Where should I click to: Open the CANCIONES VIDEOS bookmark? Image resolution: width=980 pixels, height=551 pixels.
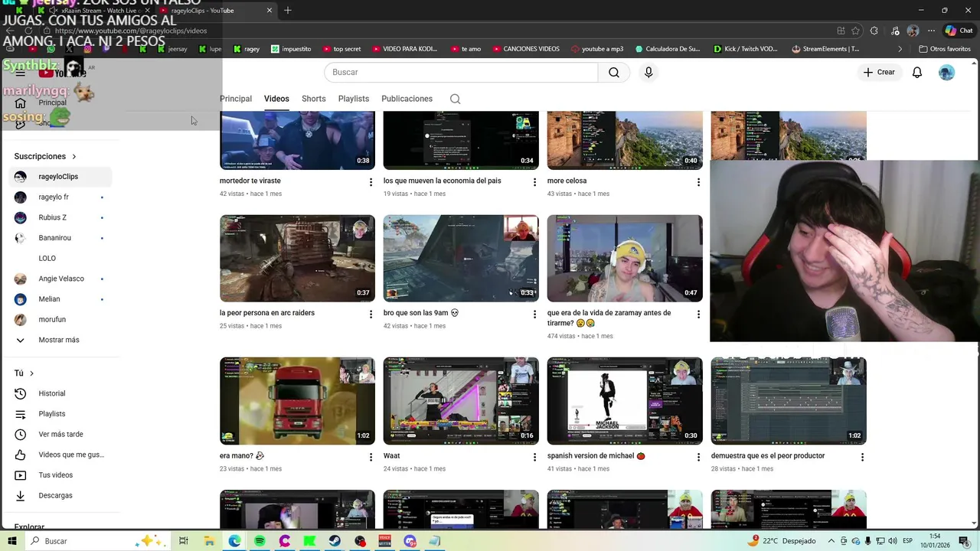[525, 49]
